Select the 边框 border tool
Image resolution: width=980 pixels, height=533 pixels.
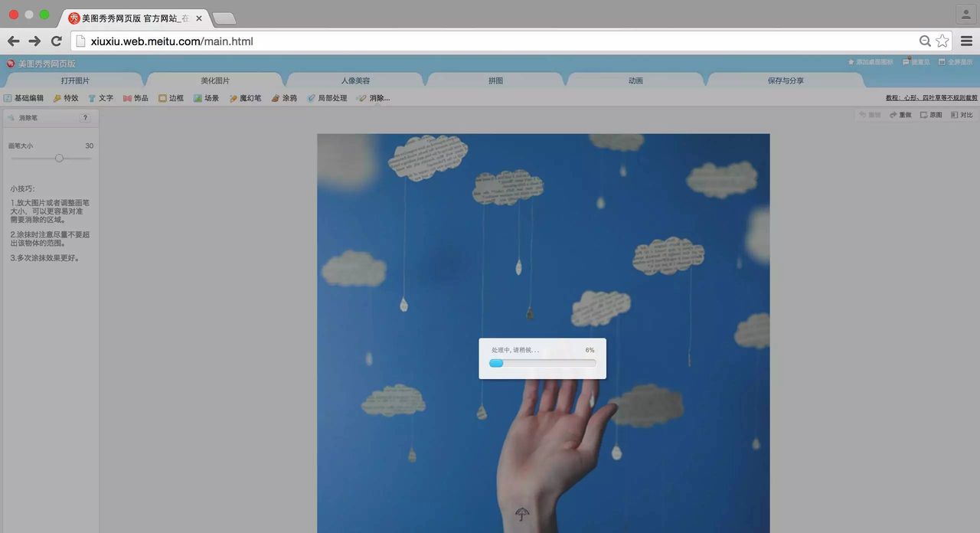(x=171, y=98)
